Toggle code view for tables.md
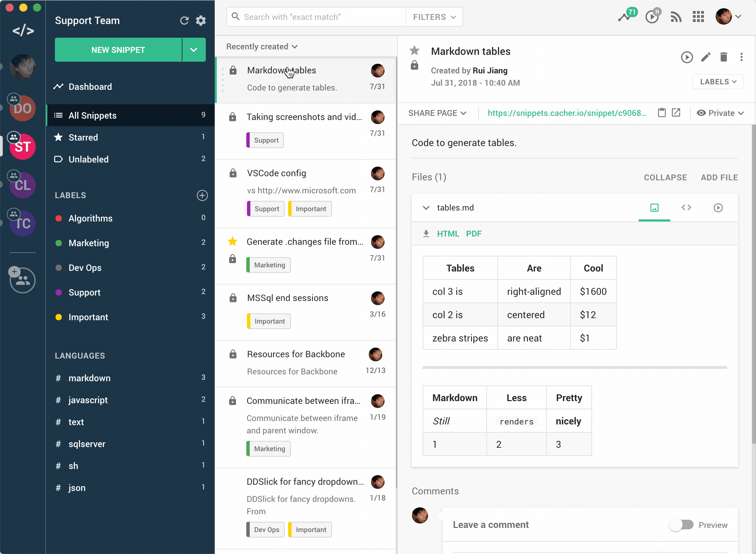 pos(686,207)
